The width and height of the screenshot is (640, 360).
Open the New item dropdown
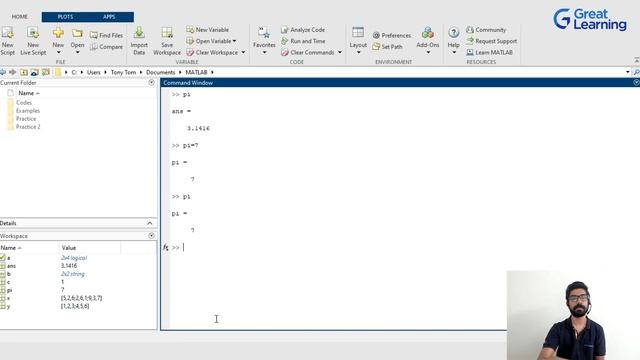pos(58,52)
